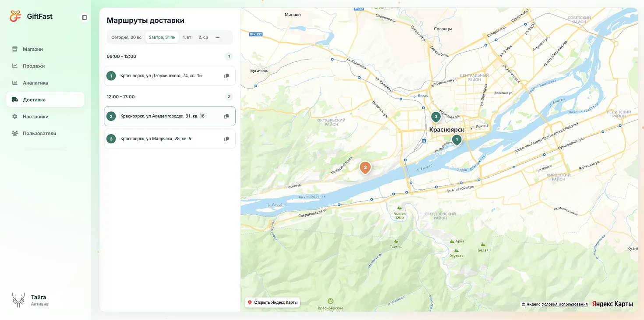Open the Условия использования link
This screenshot has width=644, height=320.
[x=565, y=304]
